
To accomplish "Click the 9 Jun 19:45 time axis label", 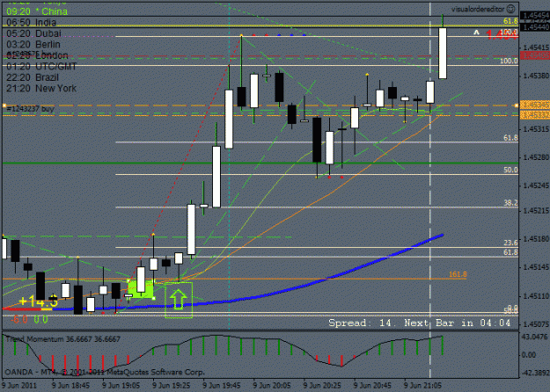I will [x=222, y=385].
